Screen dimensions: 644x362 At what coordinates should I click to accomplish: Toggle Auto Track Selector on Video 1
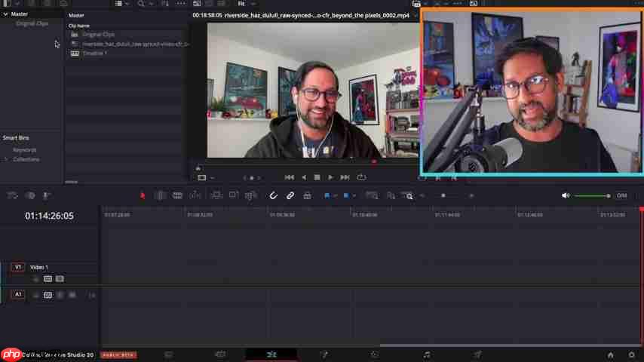(48, 279)
